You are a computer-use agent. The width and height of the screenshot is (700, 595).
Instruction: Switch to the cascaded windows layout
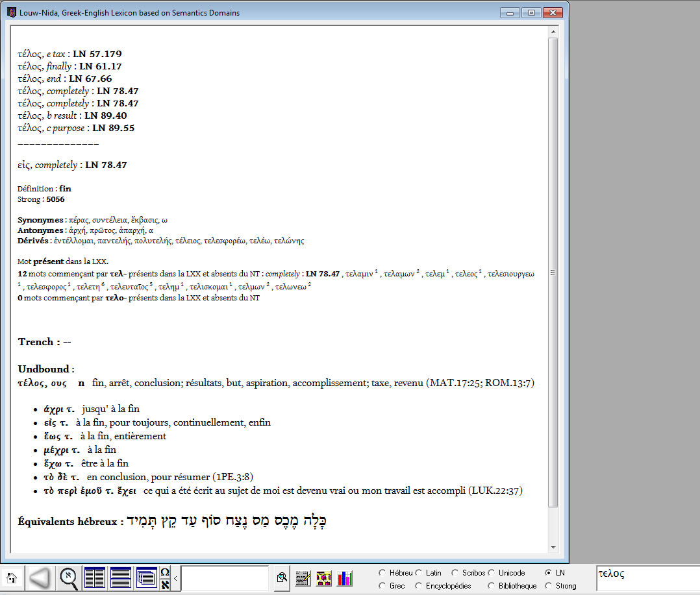(x=147, y=579)
